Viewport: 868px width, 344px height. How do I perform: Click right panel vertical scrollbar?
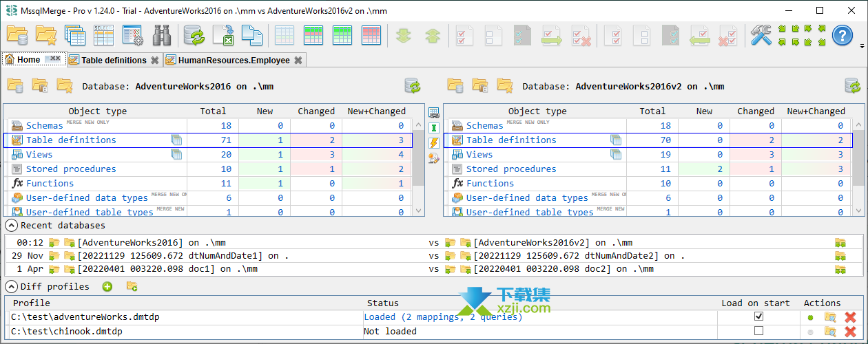click(x=858, y=167)
